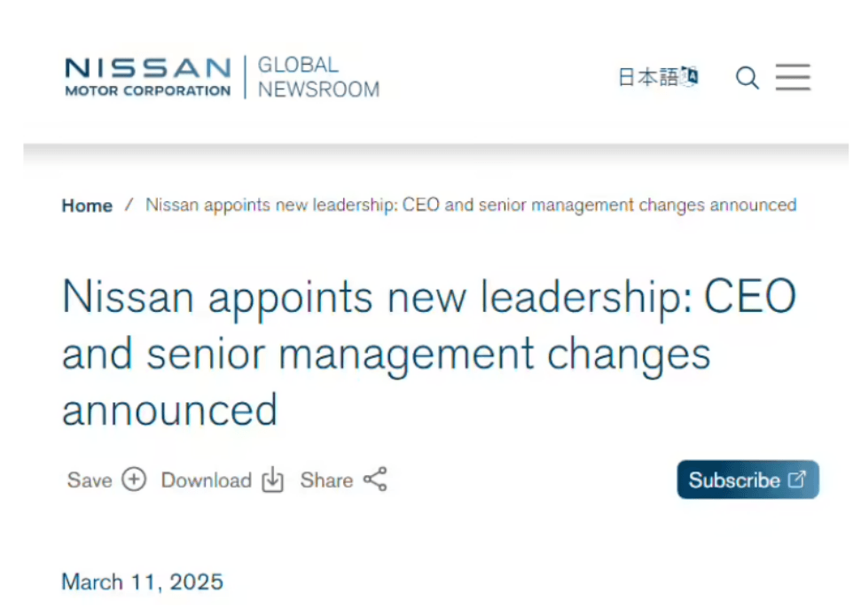Click the article title in the breadcrumb
The width and height of the screenshot is (861, 616).
[471, 205]
